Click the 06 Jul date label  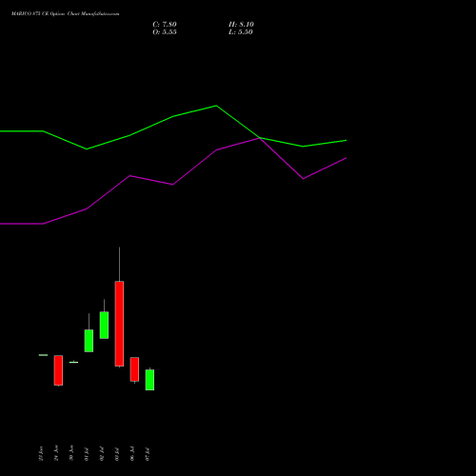tap(132, 454)
